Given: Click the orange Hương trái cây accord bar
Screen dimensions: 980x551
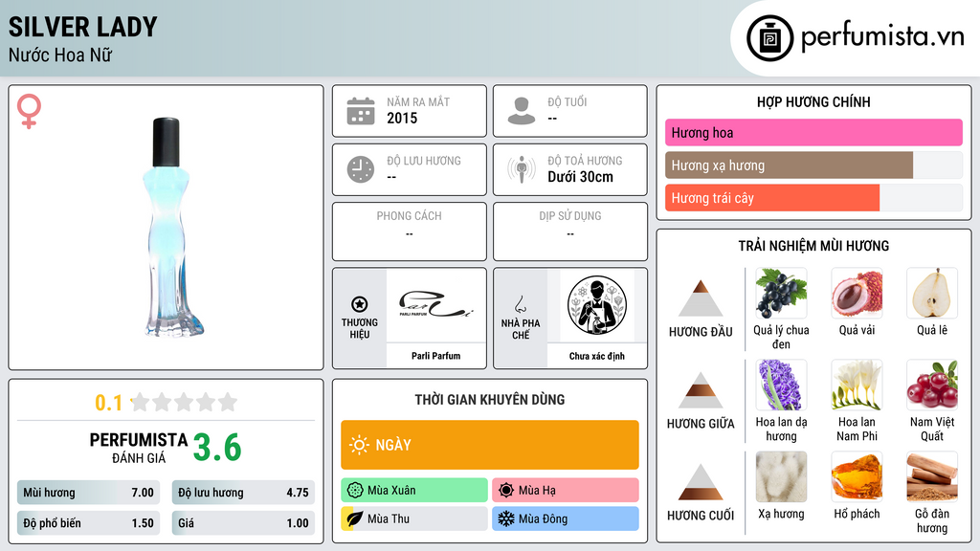Looking at the screenshot, I should point(772,198).
